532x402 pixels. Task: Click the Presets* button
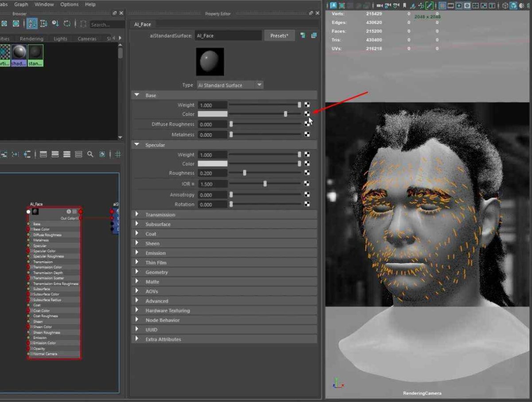[279, 35]
